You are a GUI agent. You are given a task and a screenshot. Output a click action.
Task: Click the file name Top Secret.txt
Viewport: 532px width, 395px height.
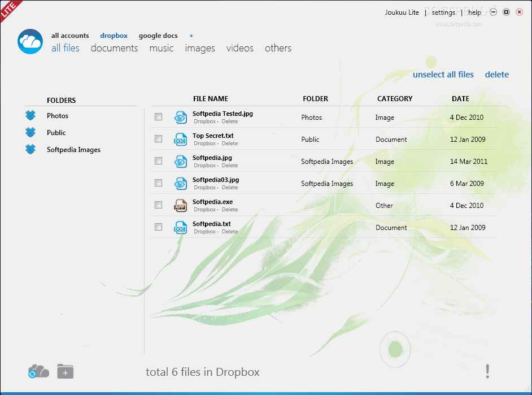213,136
